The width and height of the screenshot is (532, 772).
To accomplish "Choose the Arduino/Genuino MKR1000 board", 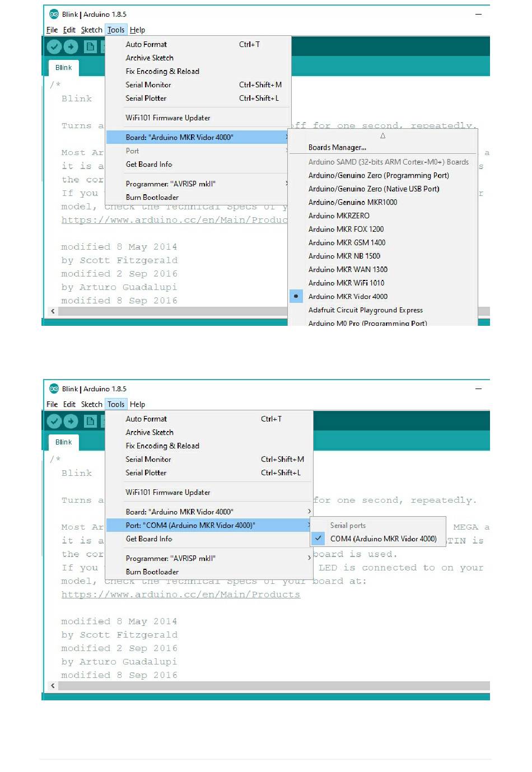I will coord(353,202).
